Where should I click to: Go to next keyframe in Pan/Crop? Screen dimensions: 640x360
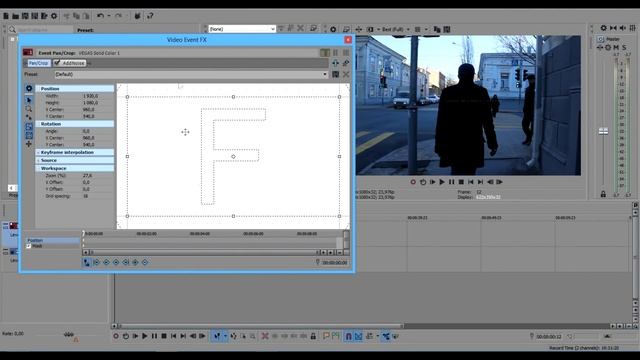(116, 262)
